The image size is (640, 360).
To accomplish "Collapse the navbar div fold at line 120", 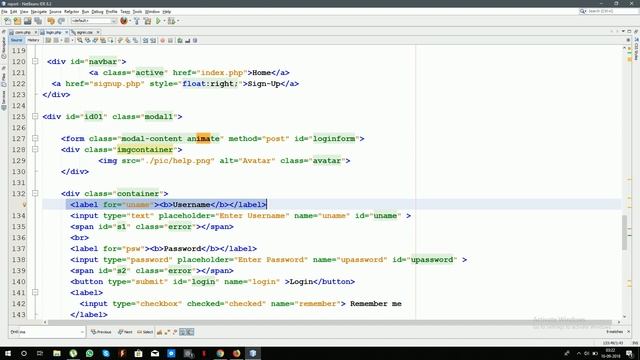I will [x=35, y=62].
